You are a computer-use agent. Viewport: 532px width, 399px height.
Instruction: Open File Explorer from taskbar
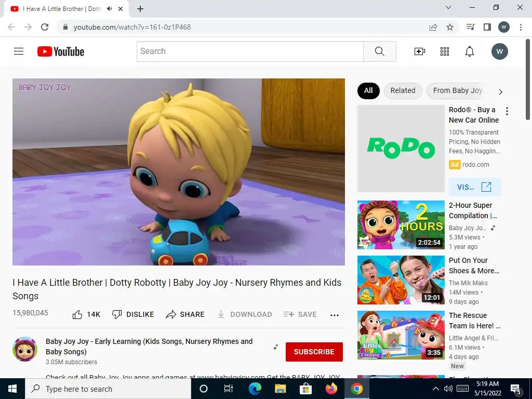tap(280, 389)
